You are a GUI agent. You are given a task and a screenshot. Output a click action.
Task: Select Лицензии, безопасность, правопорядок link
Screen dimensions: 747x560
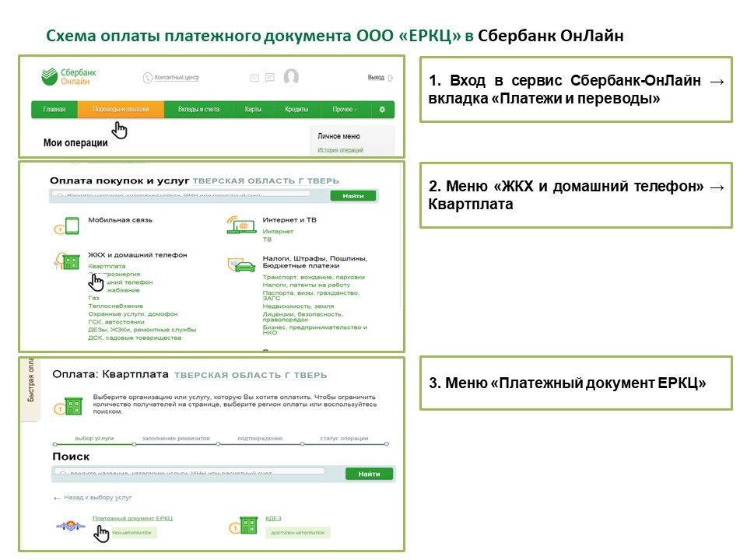303,317
